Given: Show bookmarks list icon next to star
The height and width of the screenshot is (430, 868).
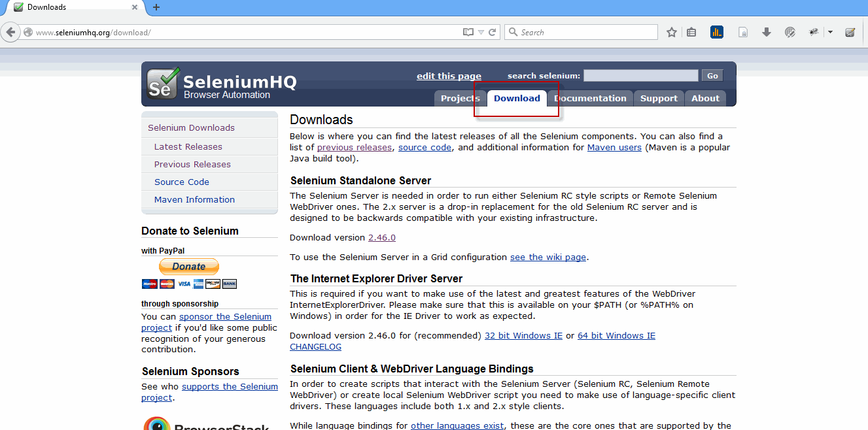Looking at the screenshot, I should (691, 32).
